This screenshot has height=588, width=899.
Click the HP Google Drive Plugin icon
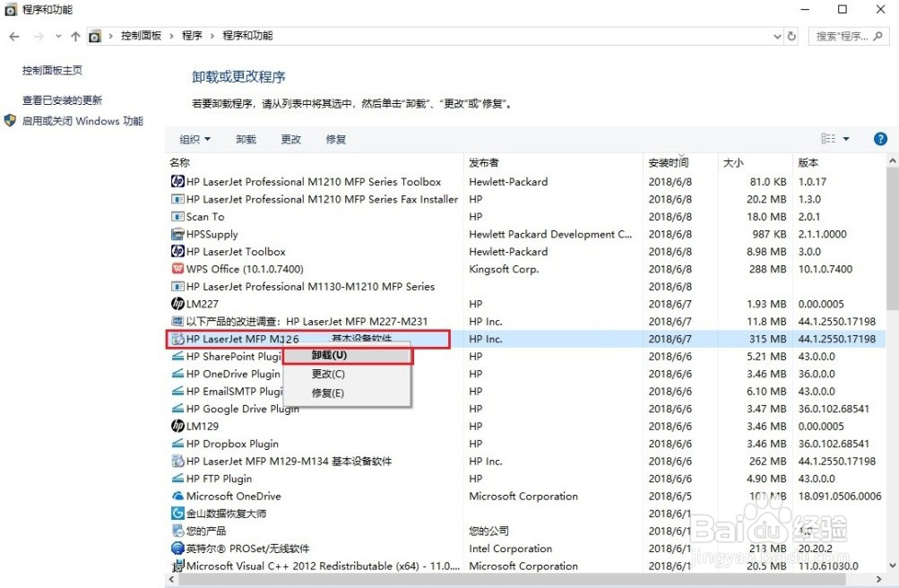[177, 409]
